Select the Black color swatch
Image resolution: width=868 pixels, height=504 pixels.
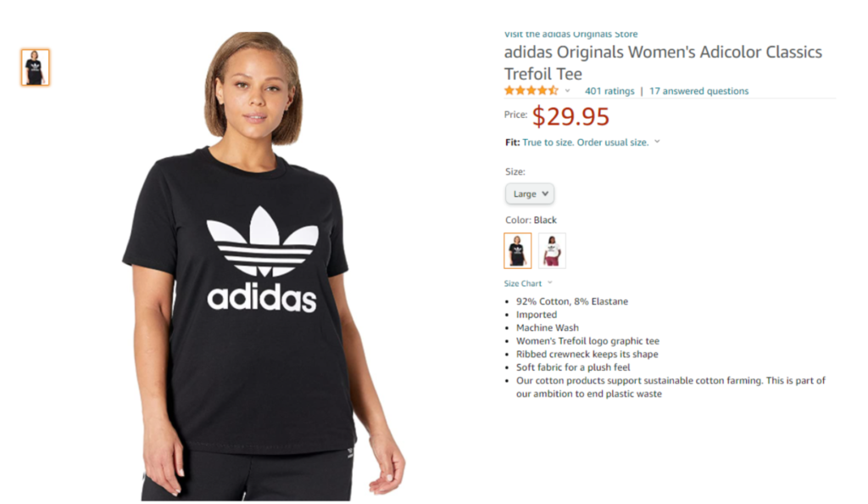pos(518,250)
